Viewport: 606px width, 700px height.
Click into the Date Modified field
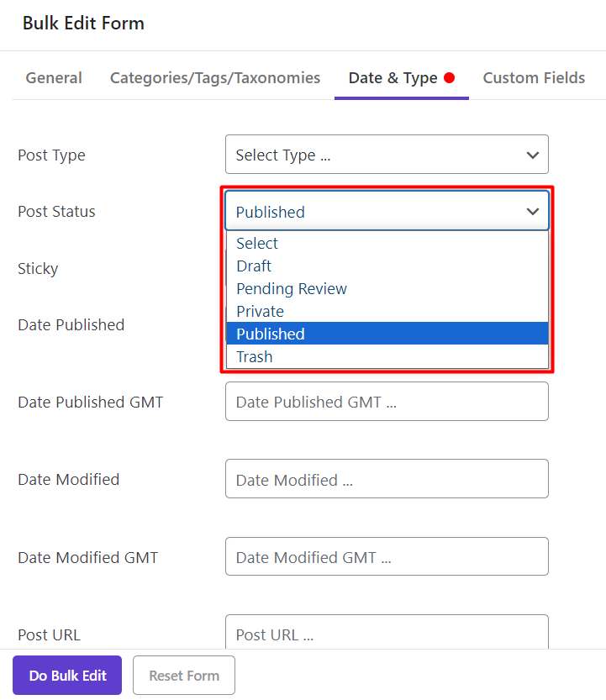click(387, 479)
